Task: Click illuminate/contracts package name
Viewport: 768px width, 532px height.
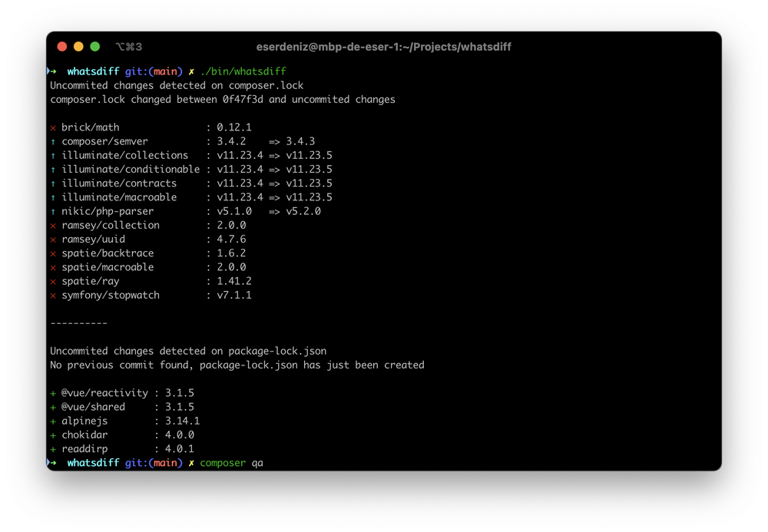Action: pyautogui.click(x=119, y=183)
